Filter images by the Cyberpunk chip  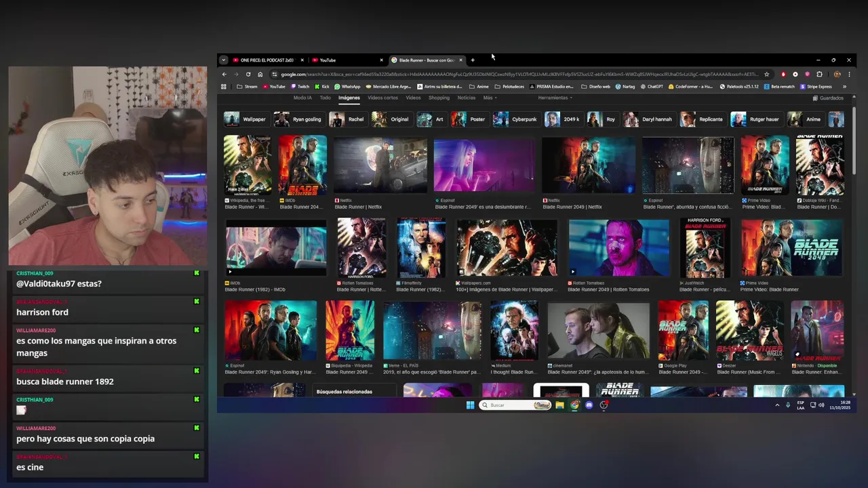516,119
